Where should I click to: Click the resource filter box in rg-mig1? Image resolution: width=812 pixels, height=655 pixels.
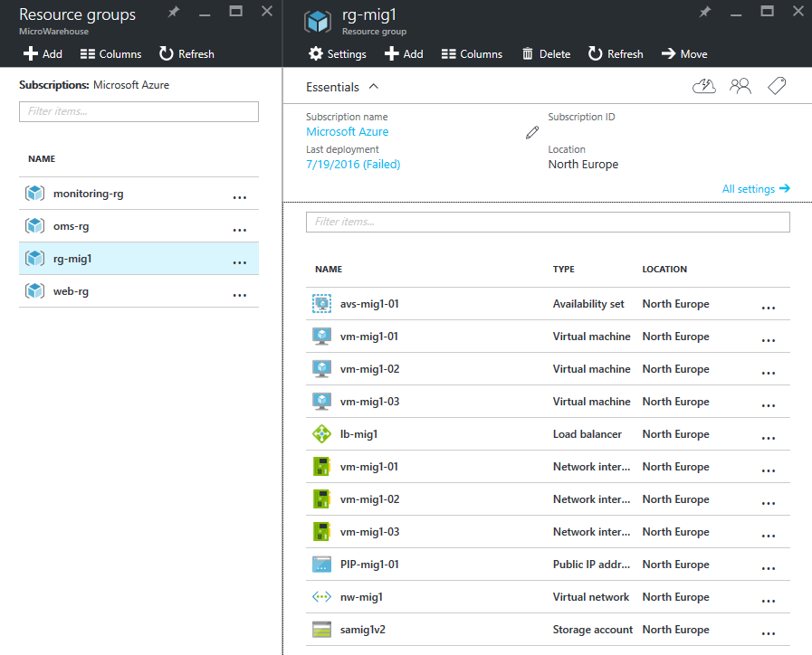point(548,222)
